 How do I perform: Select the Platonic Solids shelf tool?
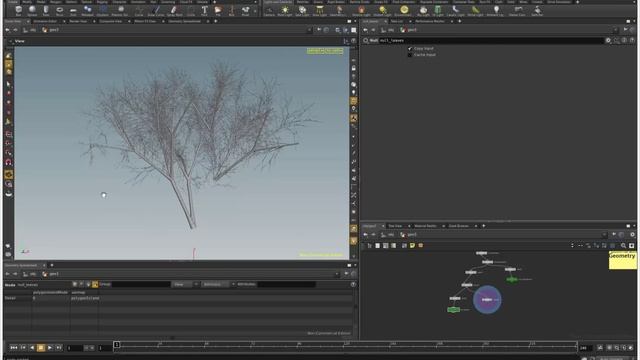(x=120, y=11)
